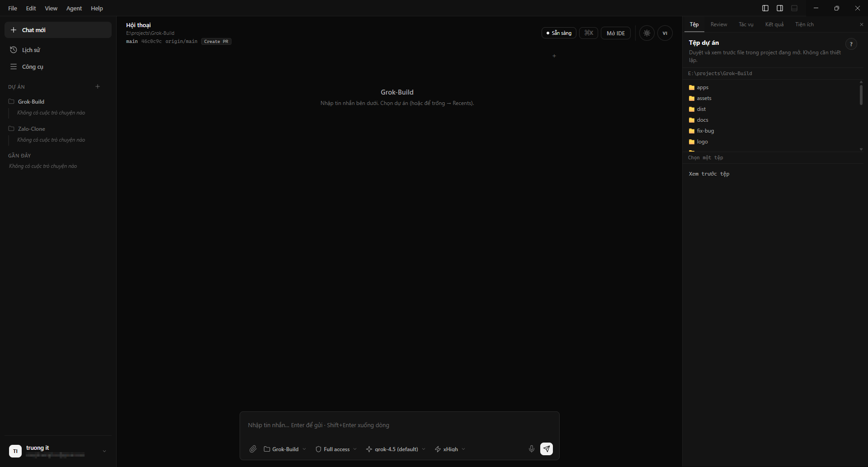The height and width of the screenshot is (467, 868).
Task: Open the Full access permission dropdown
Action: click(336, 449)
